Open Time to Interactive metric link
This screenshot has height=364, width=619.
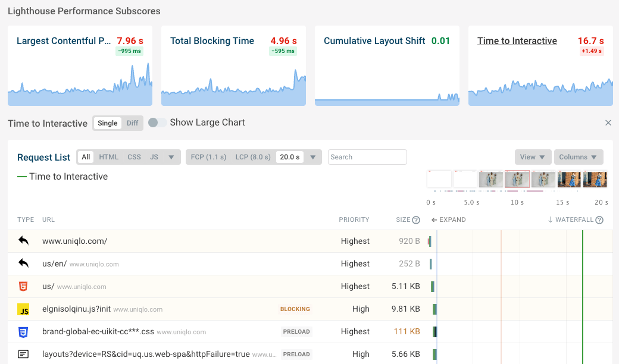click(517, 41)
